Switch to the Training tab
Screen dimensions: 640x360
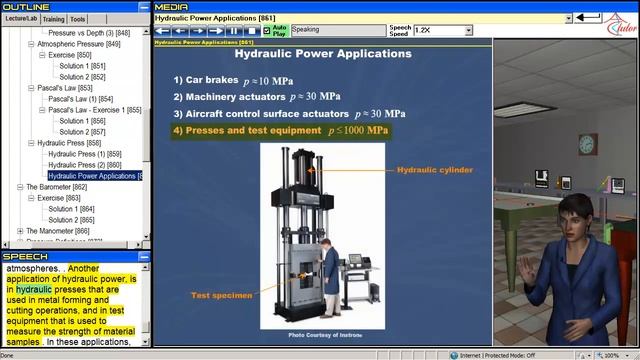(53, 19)
